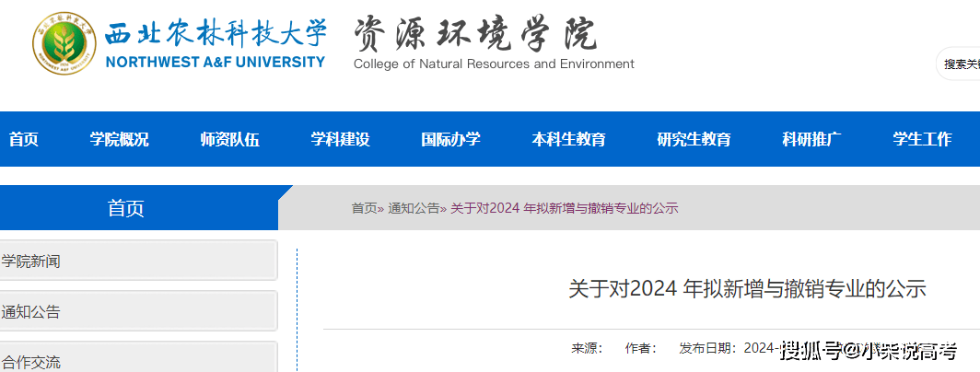Click 科研推广 in the top navigation
Screen dimensions: 980x372
tap(811, 140)
